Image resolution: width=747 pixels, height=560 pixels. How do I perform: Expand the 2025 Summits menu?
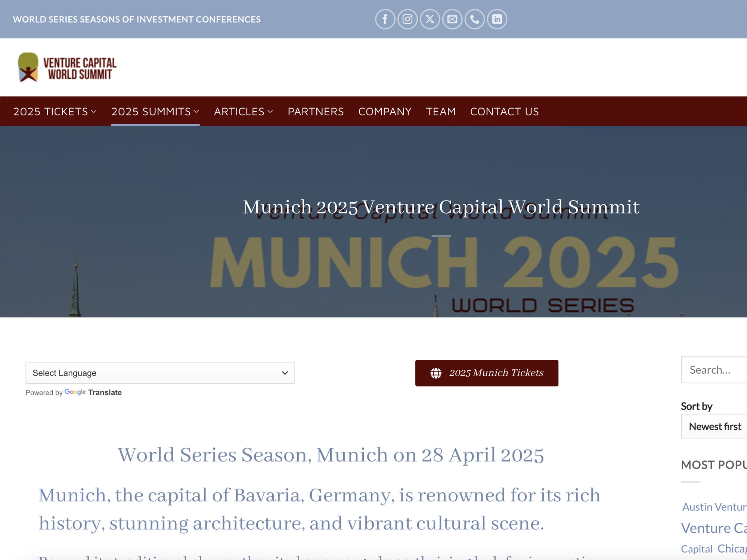[155, 112]
